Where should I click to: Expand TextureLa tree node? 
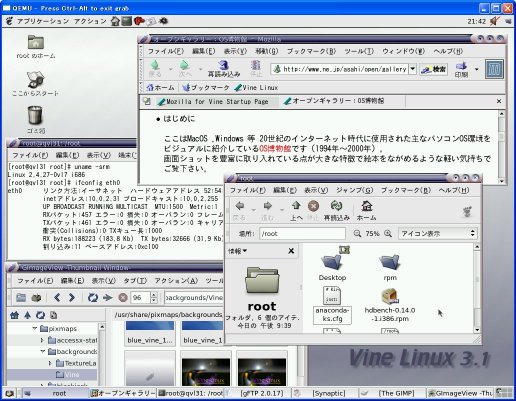[x=50, y=363]
